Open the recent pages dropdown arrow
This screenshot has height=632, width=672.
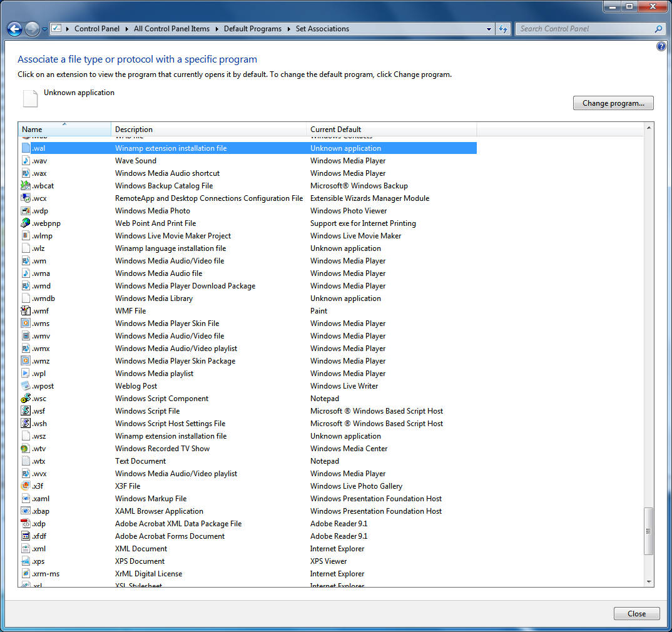coord(44,29)
